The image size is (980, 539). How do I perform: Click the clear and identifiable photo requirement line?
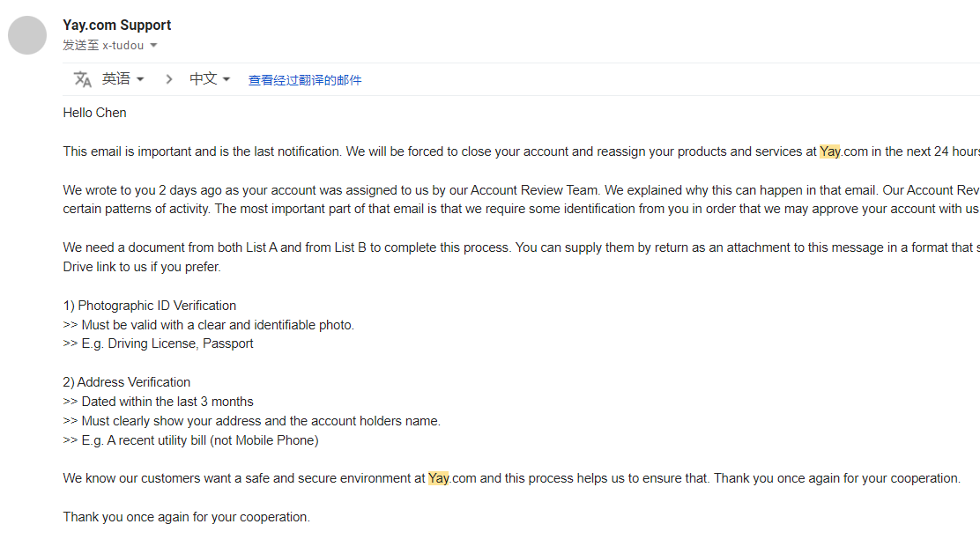tap(209, 325)
